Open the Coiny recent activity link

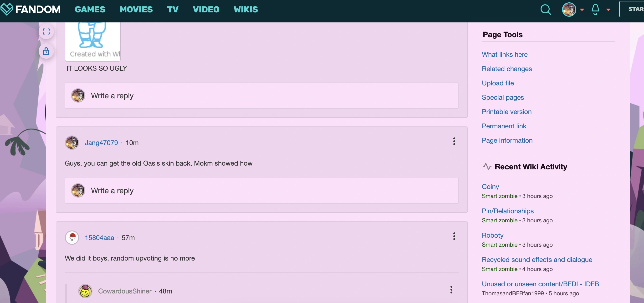point(490,186)
